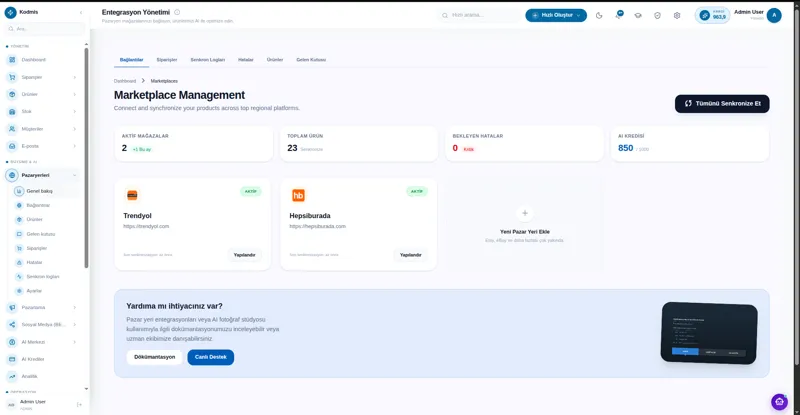Click the Siparişler cart icon in main sidebar

12,77
